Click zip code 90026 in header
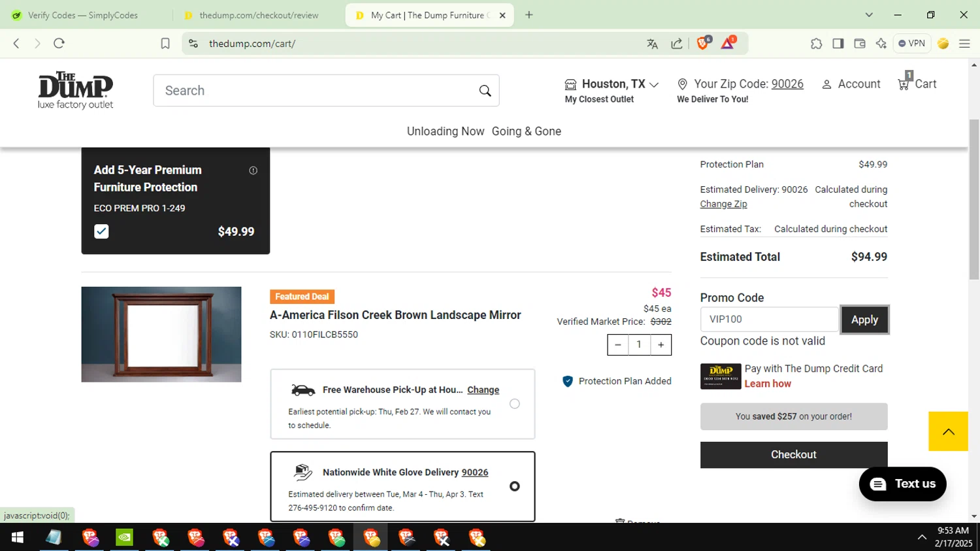Screen dimensions: 980x551 [x=787, y=84]
